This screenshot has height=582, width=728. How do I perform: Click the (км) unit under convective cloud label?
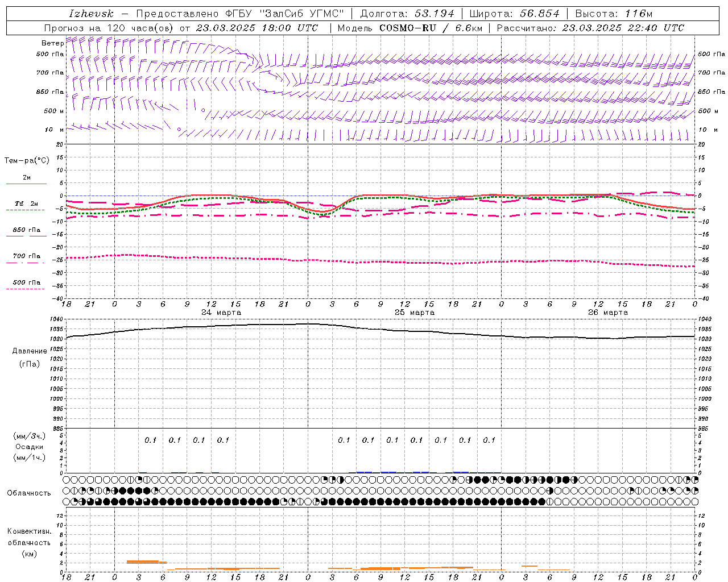[29, 554]
